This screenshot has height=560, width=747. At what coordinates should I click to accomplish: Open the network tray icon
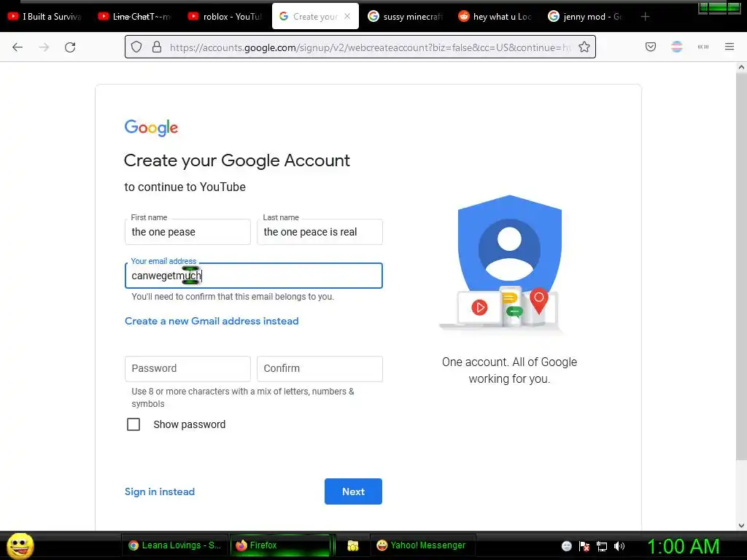click(x=602, y=546)
